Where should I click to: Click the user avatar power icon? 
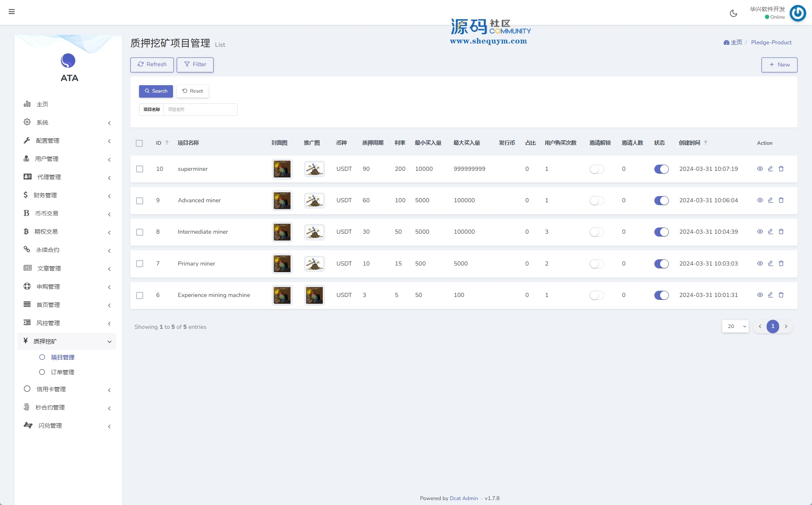798,13
